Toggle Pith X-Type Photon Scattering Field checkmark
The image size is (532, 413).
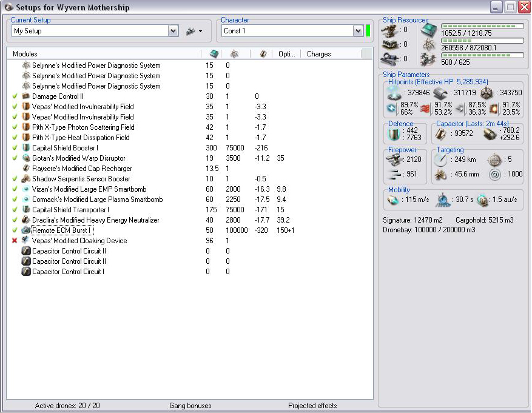(x=15, y=127)
